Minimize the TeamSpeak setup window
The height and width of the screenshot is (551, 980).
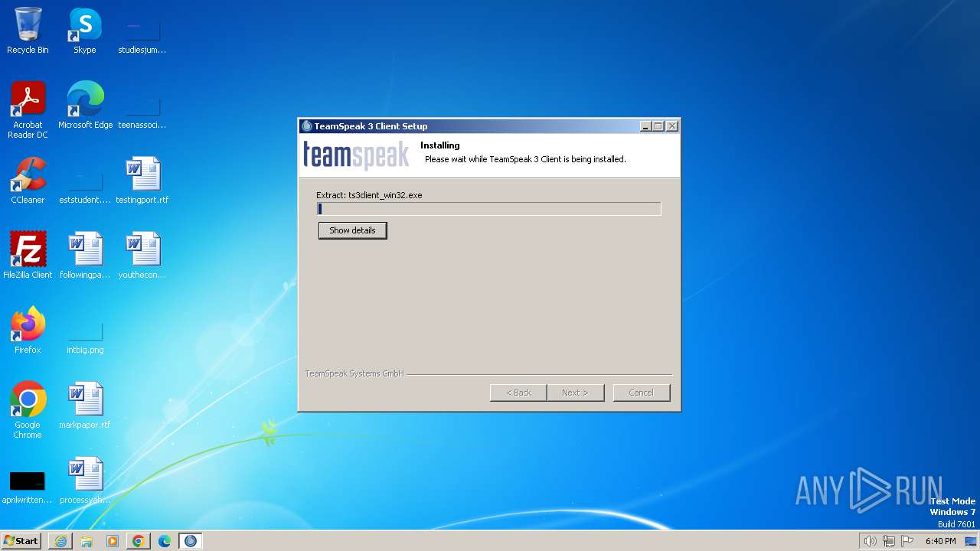[x=645, y=126]
